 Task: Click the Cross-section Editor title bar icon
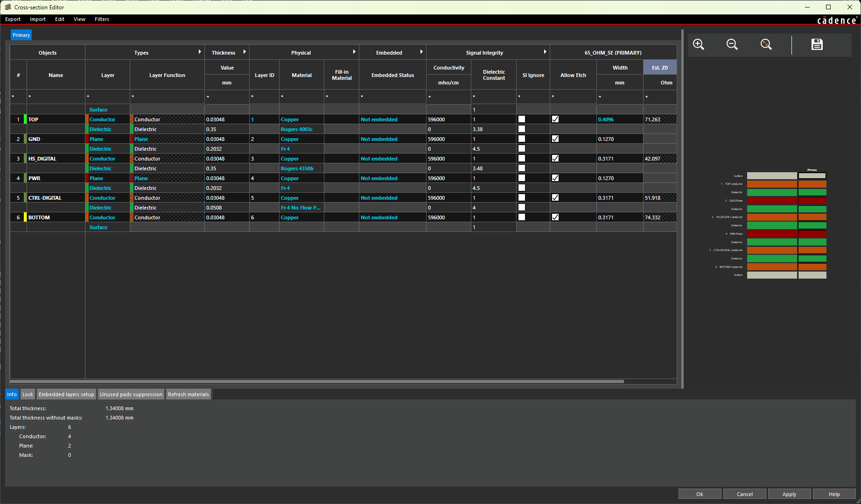[x=8, y=7]
